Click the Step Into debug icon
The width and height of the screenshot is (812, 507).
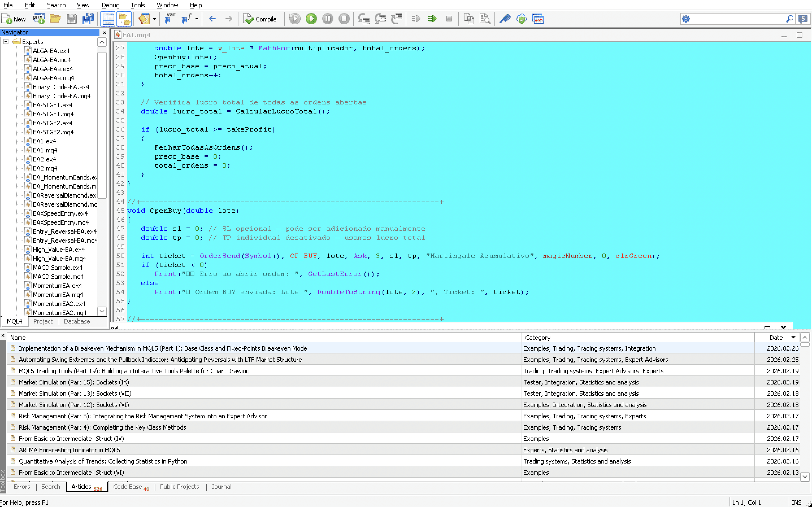click(x=364, y=19)
